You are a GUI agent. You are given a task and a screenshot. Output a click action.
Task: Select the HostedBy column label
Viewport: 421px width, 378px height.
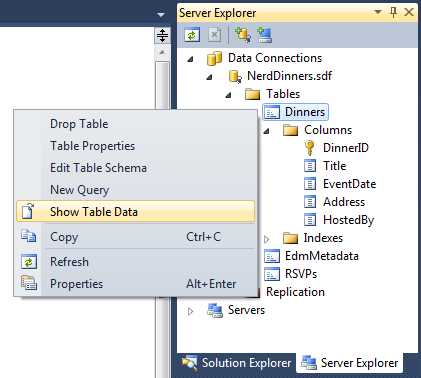pyautogui.click(x=349, y=220)
